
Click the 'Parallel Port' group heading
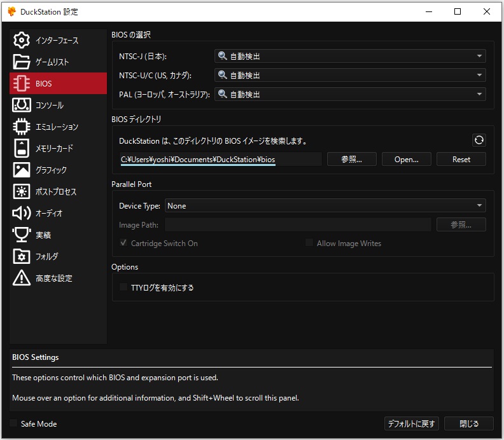(132, 184)
